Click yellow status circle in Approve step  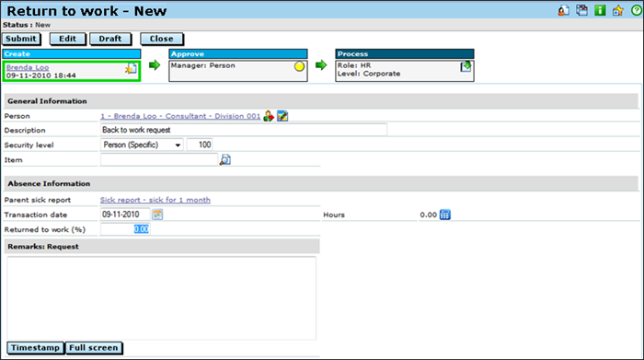point(299,66)
